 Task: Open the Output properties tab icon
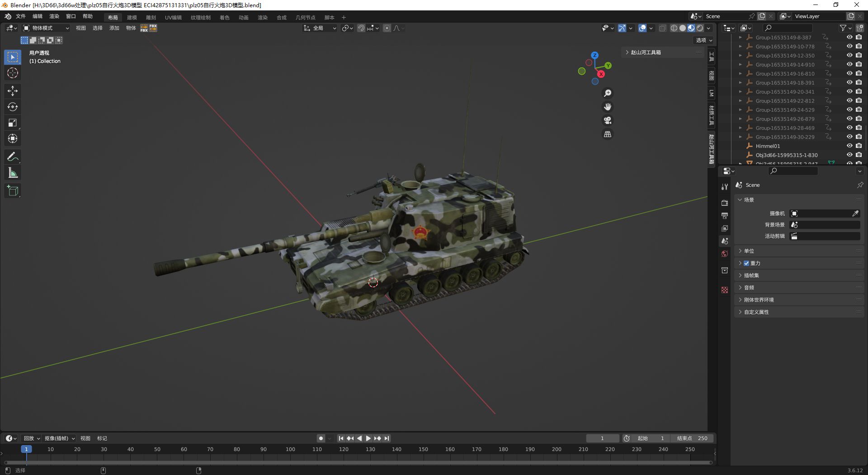(725, 216)
